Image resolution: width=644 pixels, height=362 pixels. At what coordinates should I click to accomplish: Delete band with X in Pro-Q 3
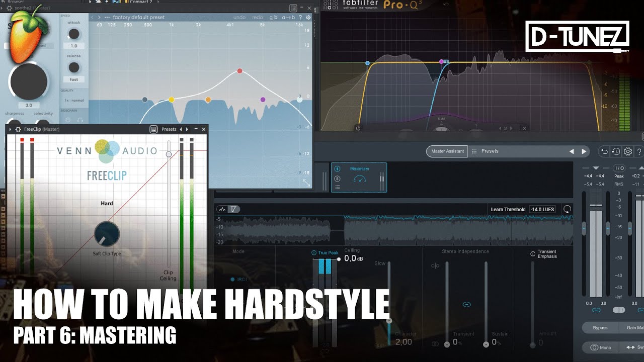524,128
